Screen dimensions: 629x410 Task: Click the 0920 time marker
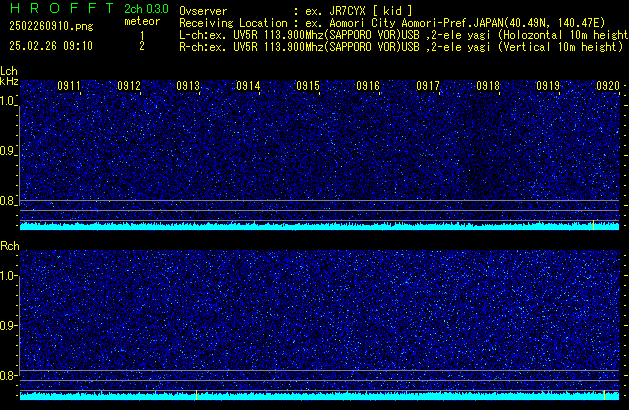coord(608,86)
